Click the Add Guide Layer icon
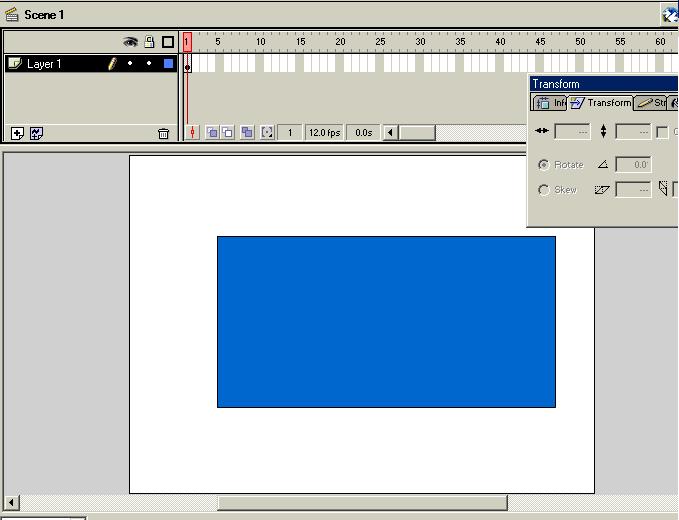Image resolution: width=679 pixels, height=520 pixels. 37,133
